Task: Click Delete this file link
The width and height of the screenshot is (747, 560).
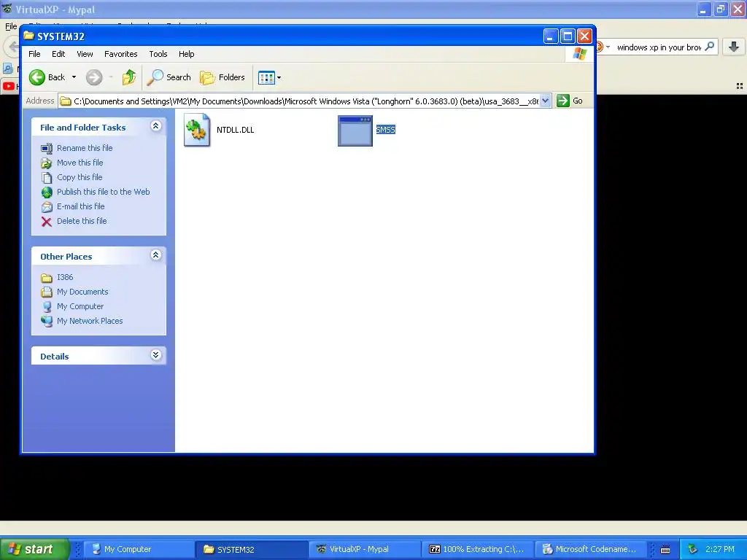Action: point(82,221)
